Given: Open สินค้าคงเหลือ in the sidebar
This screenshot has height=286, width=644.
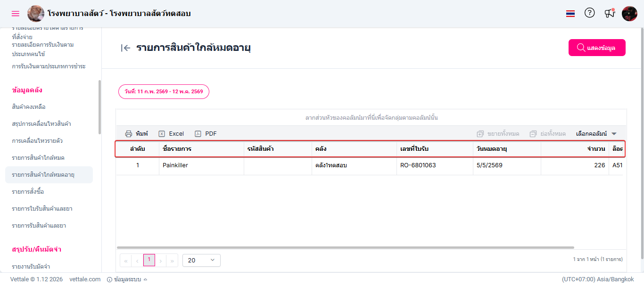Looking at the screenshot, I should click(29, 107).
